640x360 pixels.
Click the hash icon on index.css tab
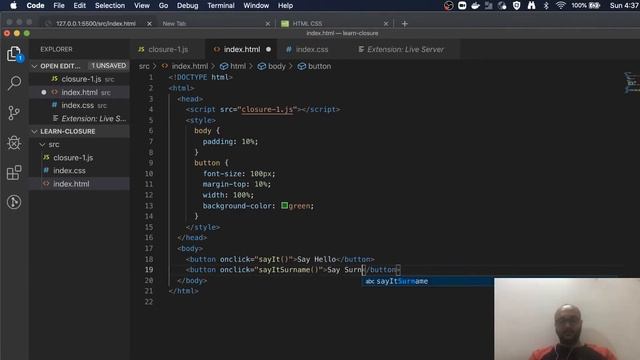[289, 49]
